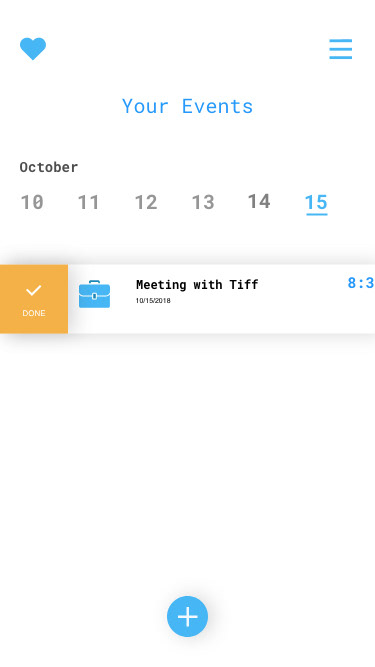
Task: Select October 11 in the date strip
Action: [88, 202]
